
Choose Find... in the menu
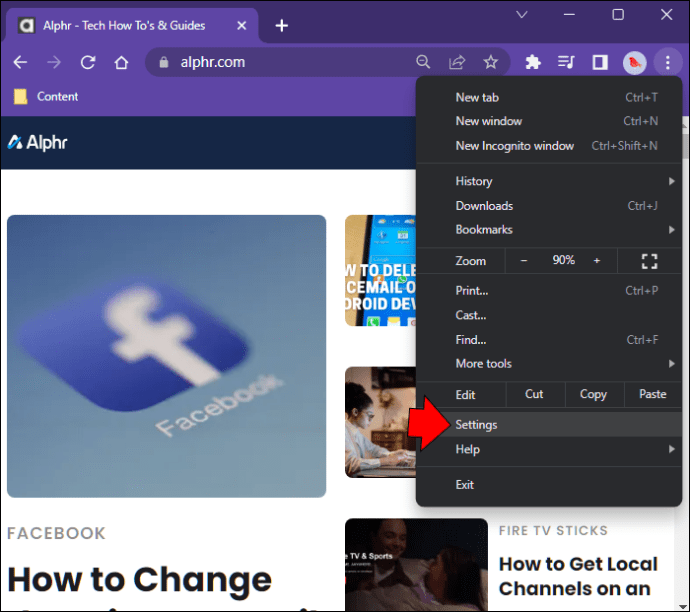point(549,340)
